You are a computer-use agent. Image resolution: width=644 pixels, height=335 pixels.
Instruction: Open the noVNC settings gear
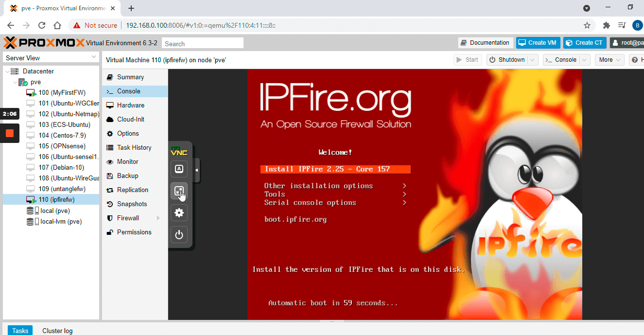(179, 212)
